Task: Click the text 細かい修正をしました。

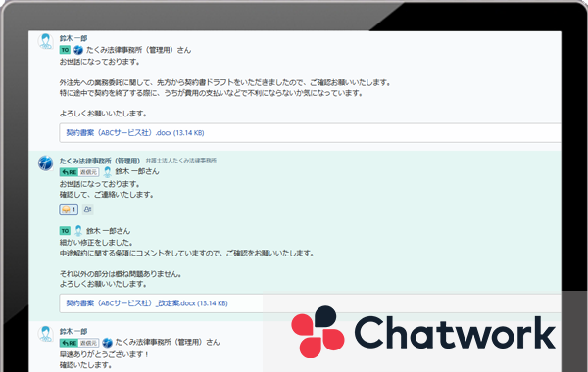Action: (x=96, y=243)
